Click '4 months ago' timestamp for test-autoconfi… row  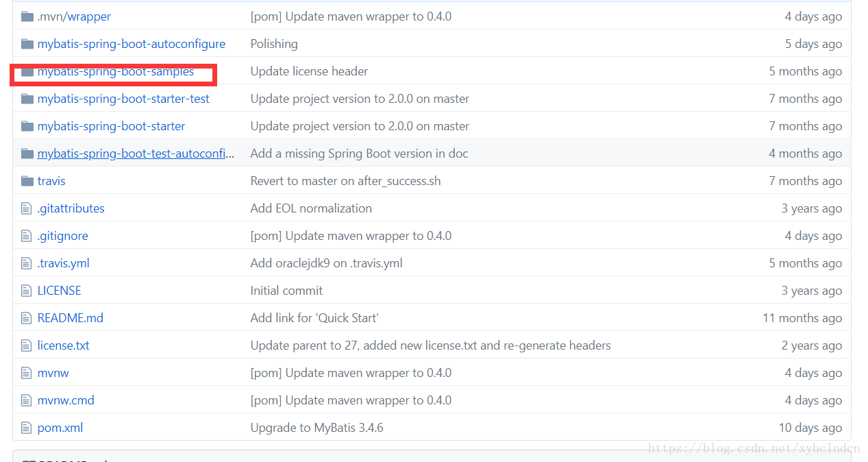806,154
